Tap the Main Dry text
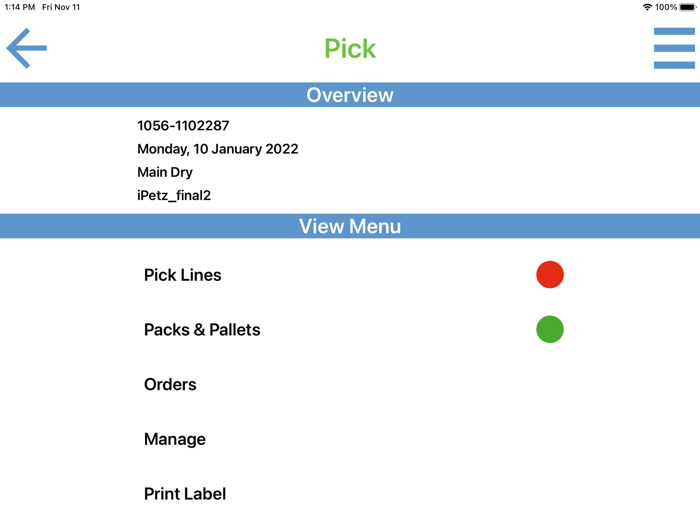This screenshot has height=525, width=700. point(165,172)
